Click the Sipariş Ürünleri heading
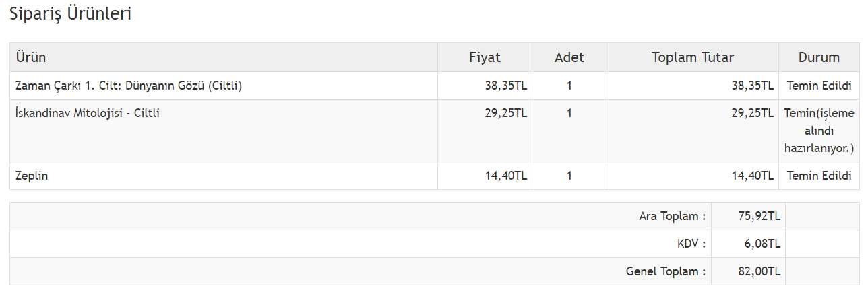Viewport: 868px width, 305px height. tap(70, 14)
